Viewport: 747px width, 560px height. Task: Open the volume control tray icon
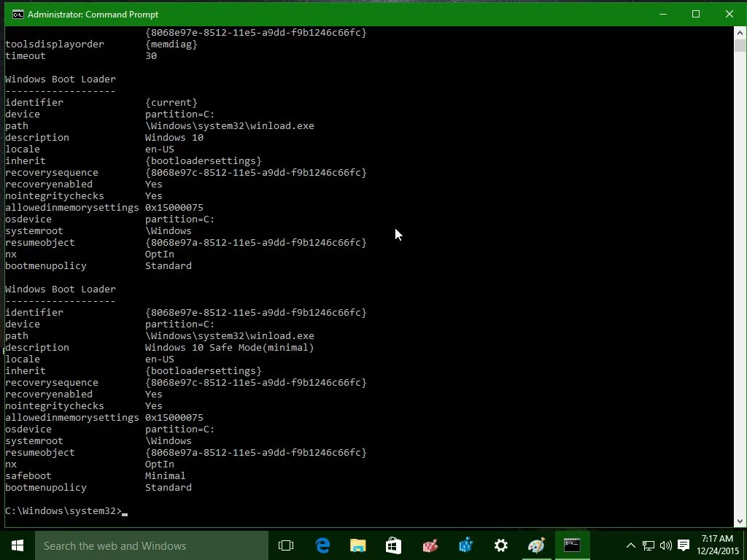coord(666,545)
